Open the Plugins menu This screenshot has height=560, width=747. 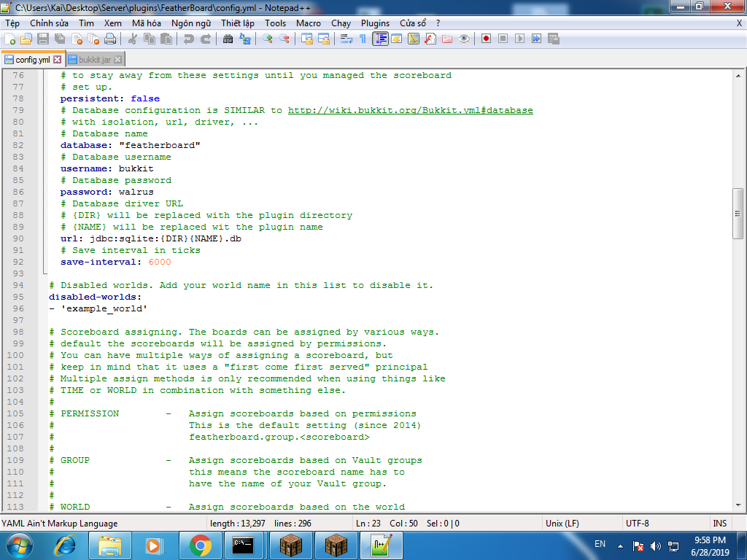375,23
